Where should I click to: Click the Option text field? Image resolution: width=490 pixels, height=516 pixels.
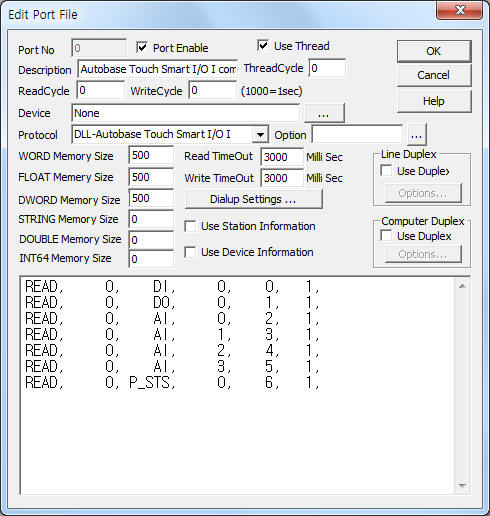tap(357, 135)
